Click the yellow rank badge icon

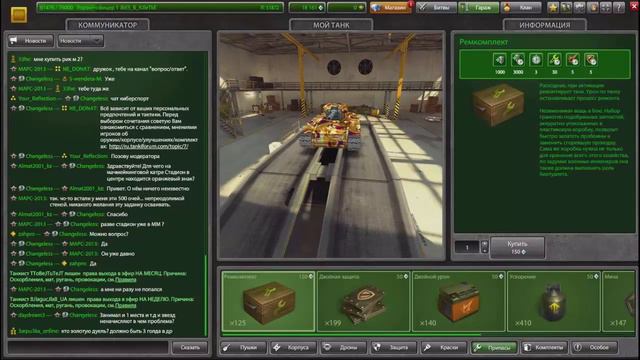tap(19, 15)
